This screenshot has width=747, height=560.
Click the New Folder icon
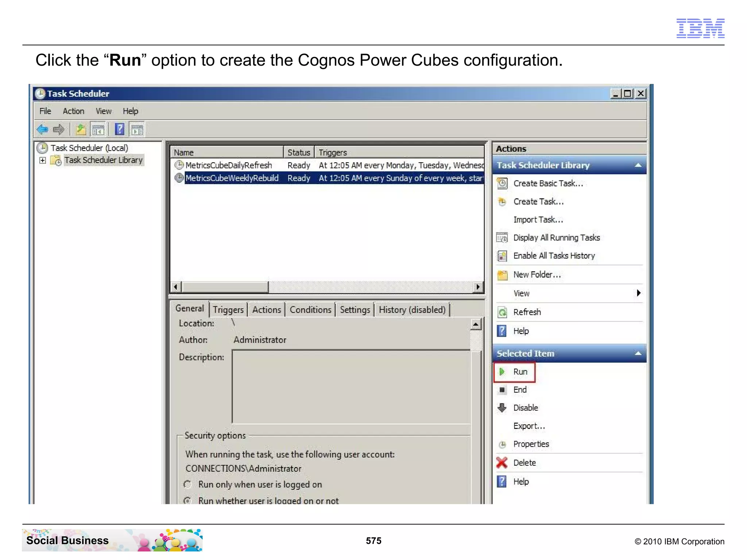click(x=502, y=275)
